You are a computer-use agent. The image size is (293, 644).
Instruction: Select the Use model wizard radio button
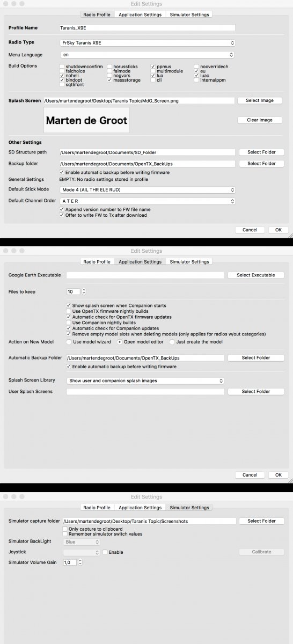[x=69, y=342]
